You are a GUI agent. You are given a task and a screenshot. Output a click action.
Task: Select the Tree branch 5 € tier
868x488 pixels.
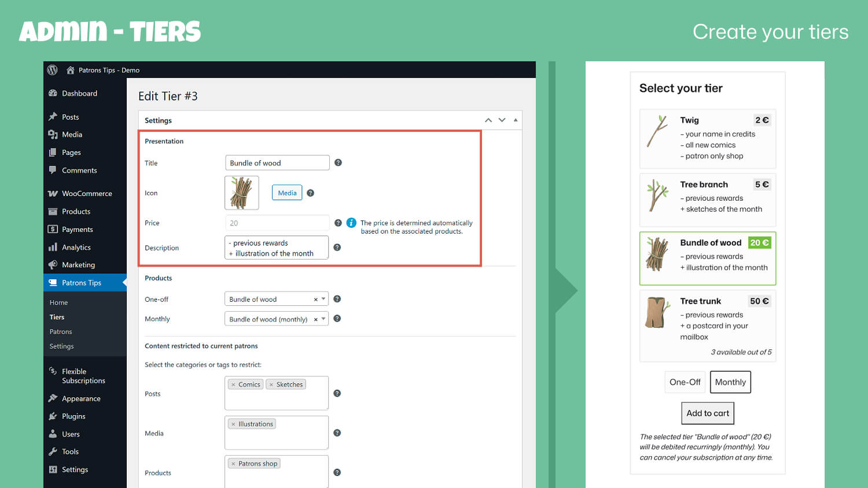[708, 200]
